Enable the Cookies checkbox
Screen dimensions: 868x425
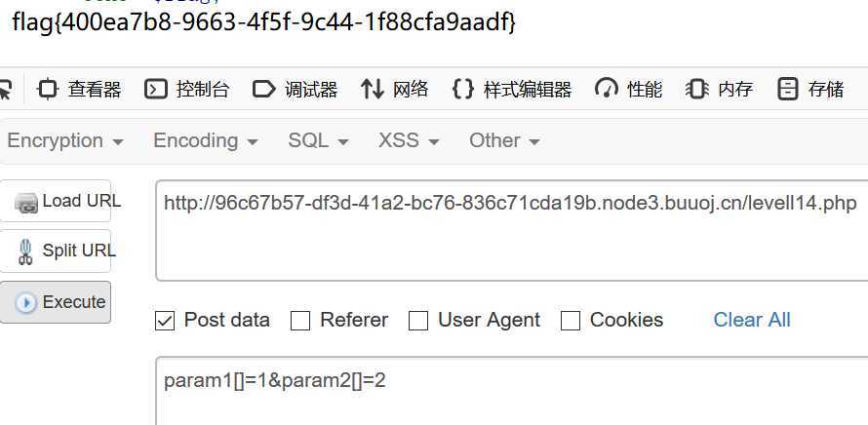tap(571, 321)
